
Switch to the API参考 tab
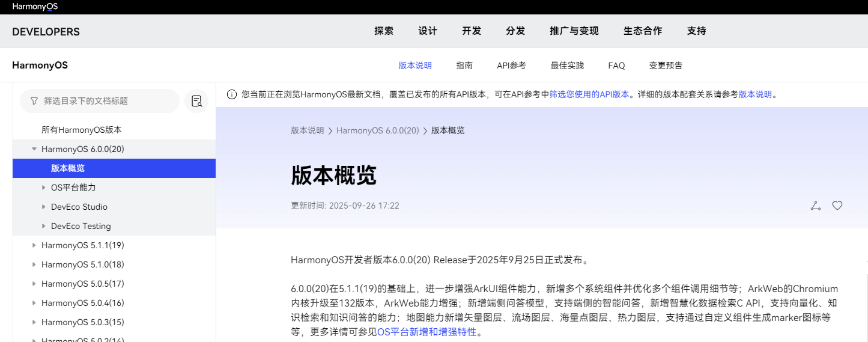tap(511, 66)
